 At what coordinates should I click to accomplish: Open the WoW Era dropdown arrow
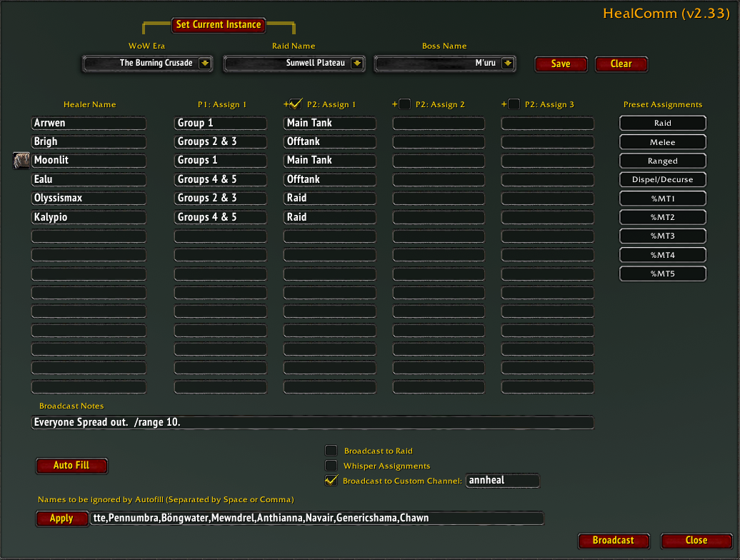pyautogui.click(x=205, y=64)
